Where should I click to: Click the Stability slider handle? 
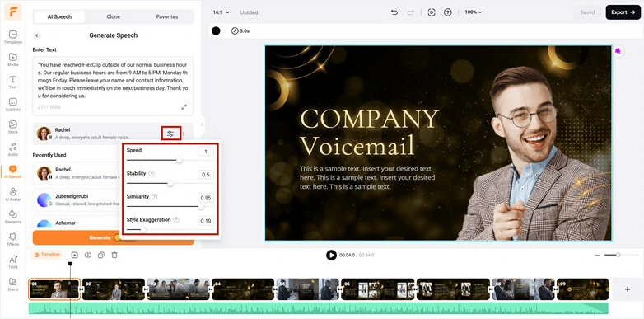(x=170, y=183)
